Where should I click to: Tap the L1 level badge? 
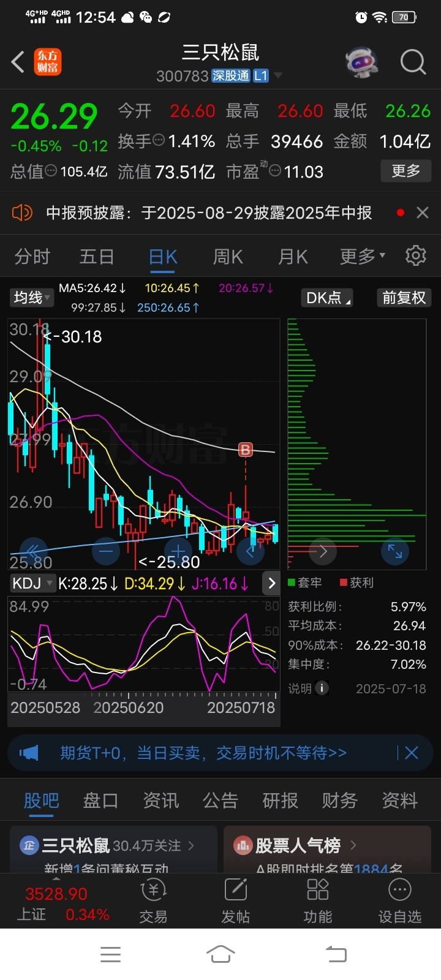click(261, 76)
